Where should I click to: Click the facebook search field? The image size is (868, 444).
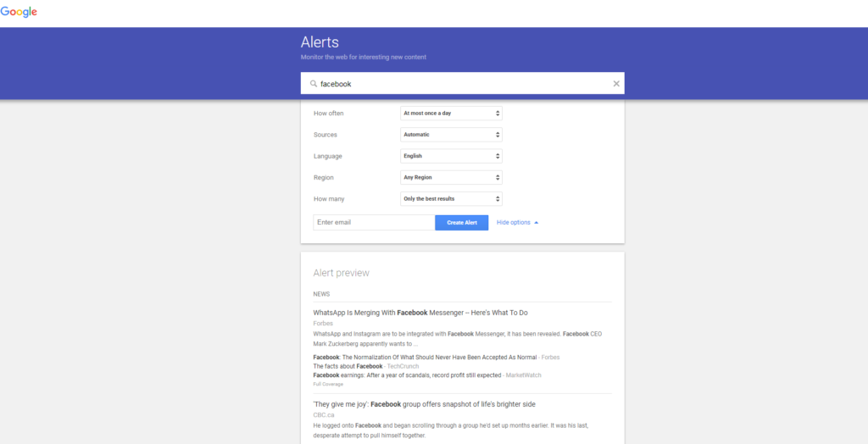pyautogui.click(x=462, y=84)
